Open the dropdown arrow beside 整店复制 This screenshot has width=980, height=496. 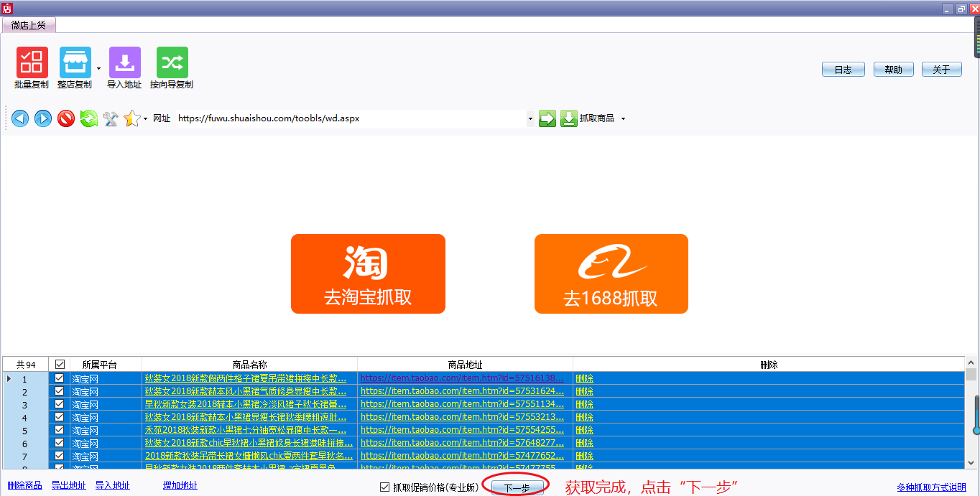98,69
